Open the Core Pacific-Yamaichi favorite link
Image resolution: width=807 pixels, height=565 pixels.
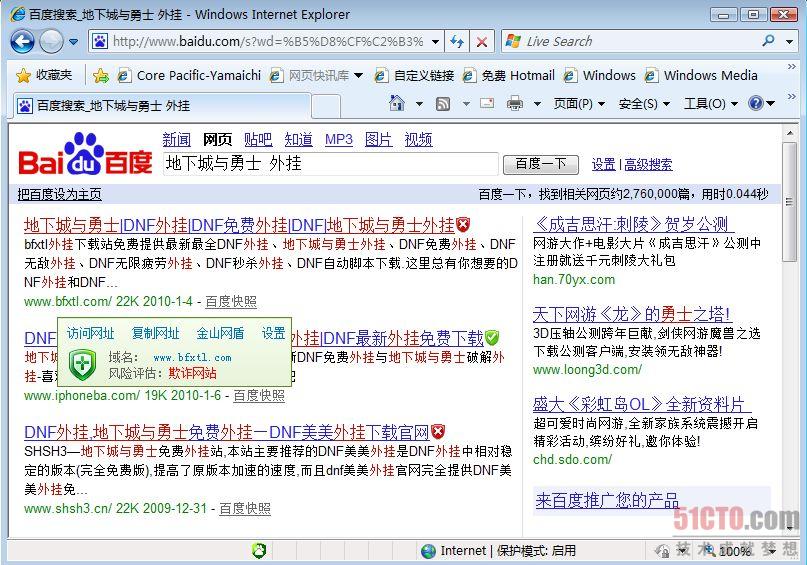189,76
